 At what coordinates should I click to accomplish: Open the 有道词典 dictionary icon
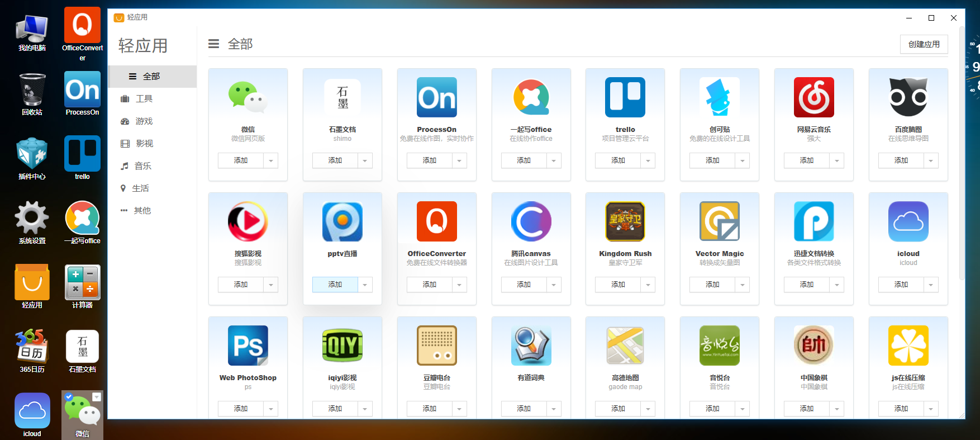pos(531,346)
